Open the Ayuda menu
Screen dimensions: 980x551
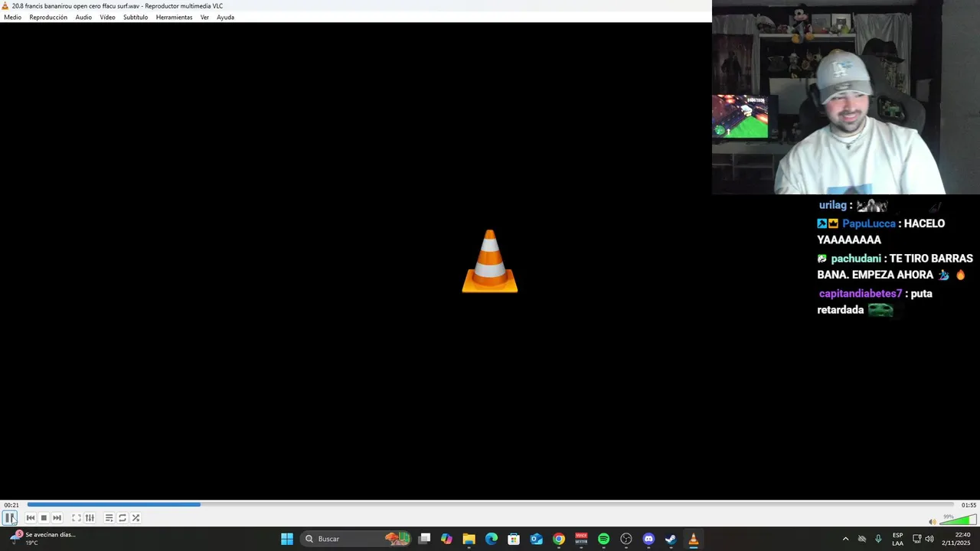(225, 17)
